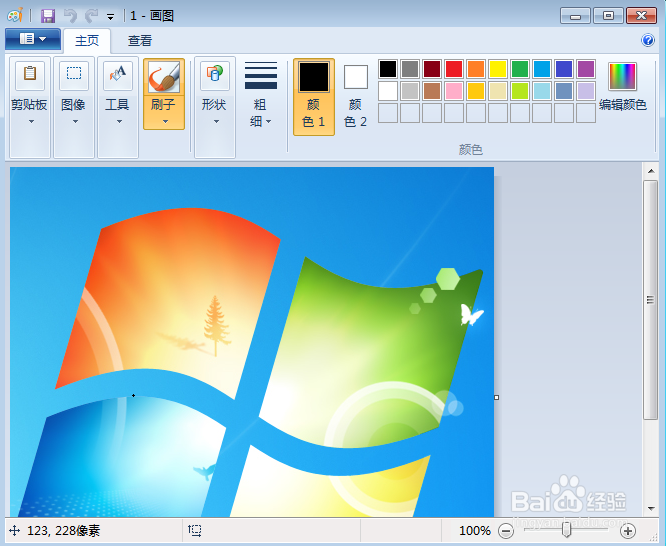
Task: Pick the indigo color swatch
Action: [564, 69]
